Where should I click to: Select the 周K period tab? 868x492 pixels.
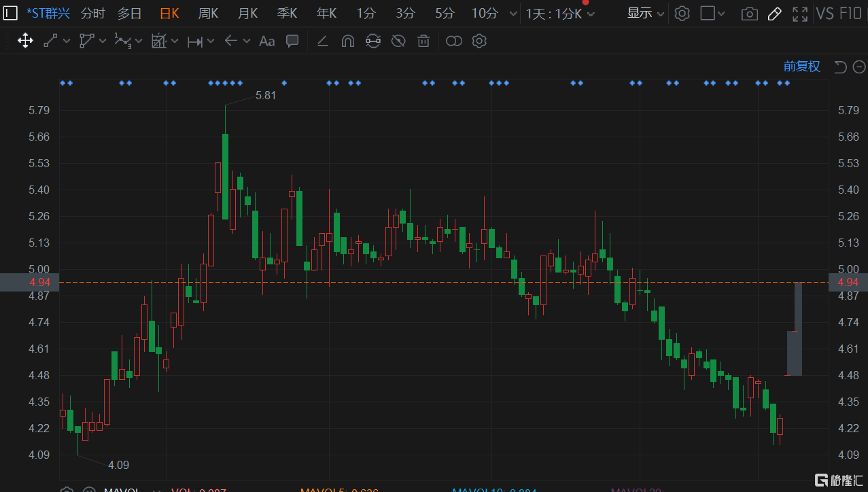point(208,13)
